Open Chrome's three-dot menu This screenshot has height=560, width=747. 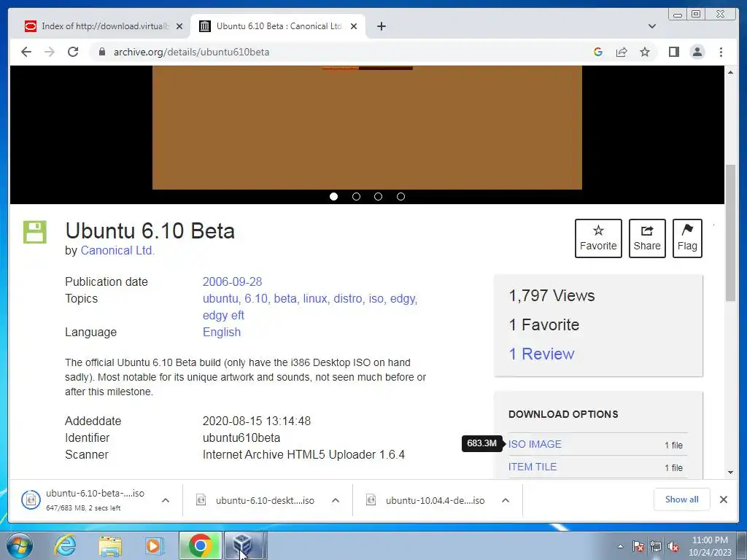coord(721,52)
